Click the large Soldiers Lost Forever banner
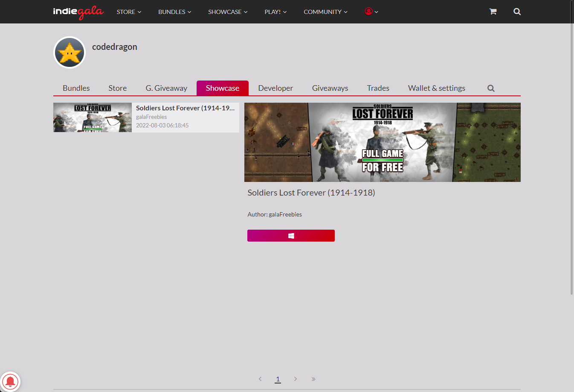The height and width of the screenshot is (392, 574). click(383, 142)
